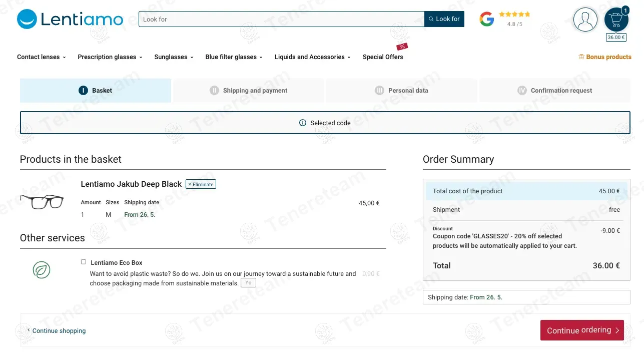Click the small Yo button under Eco Box
The height and width of the screenshot is (356, 644).
pos(248,283)
